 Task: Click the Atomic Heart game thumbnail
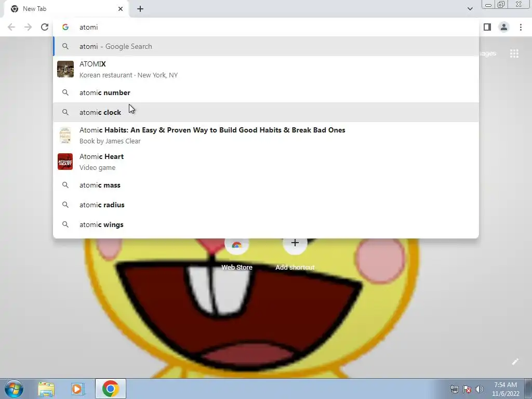point(65,162)
